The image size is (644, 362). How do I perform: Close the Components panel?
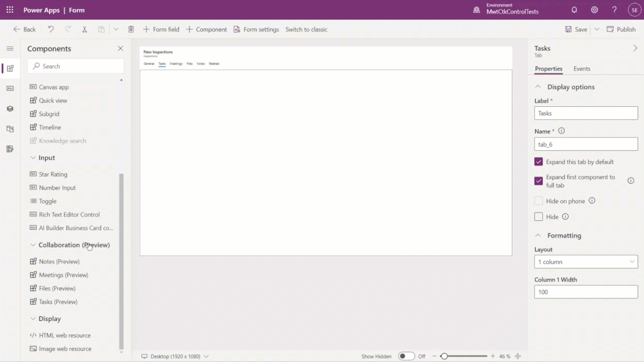(121, 48)
